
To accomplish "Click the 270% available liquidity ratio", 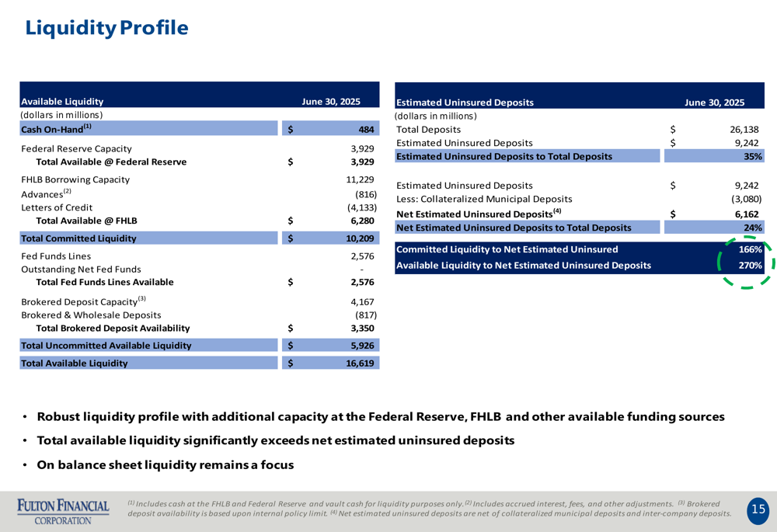I will (751, 265).
